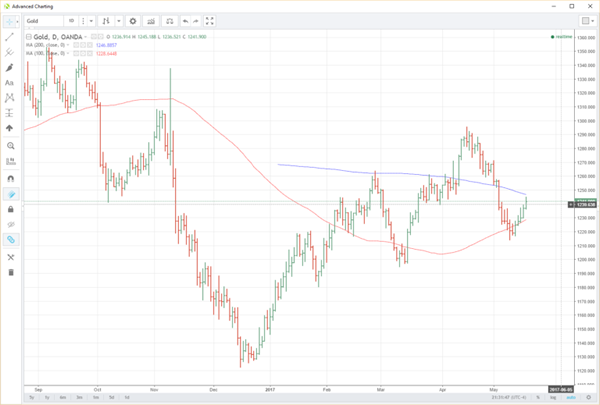Viewport: 600px width, 405px height.
Task: Click the blue 1246.8857 MA value
Action: (x=106, y=45)
